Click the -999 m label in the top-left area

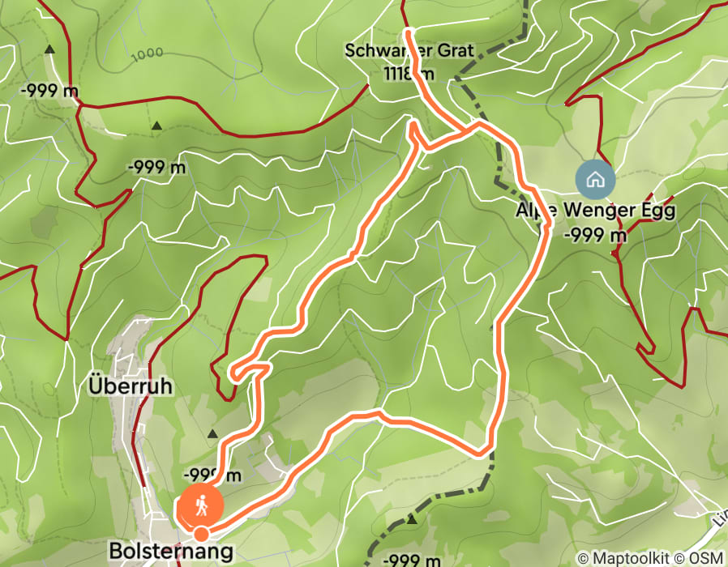[49, 91]
